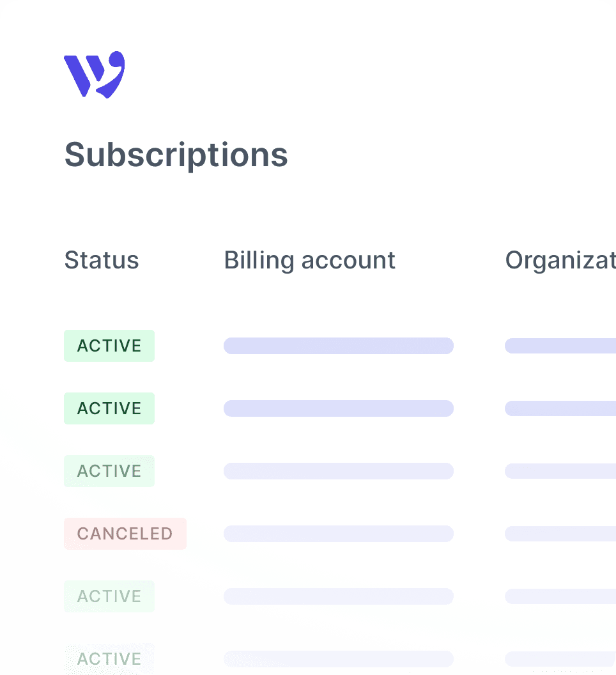Image resolution: width=616 pixels, height=675 pixels.
Task: Open the last row's billing account entry
Action: (338, 659)
